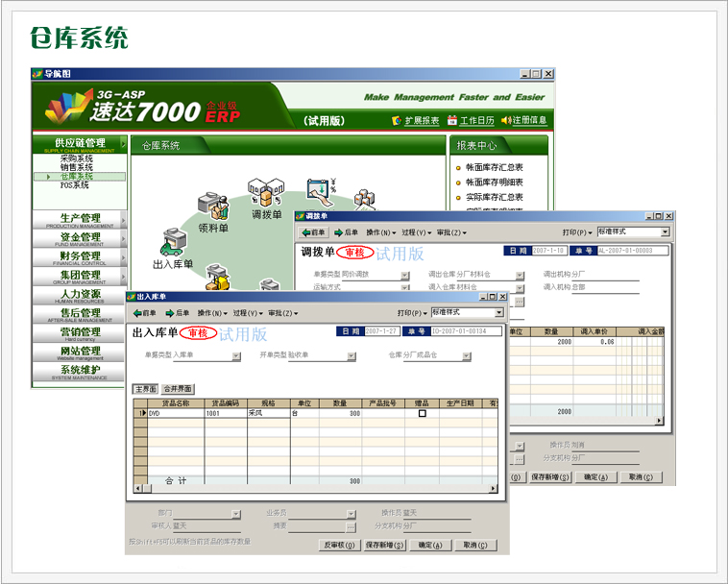
Task: Click 货品编码 column header
Action: [226, 403]
